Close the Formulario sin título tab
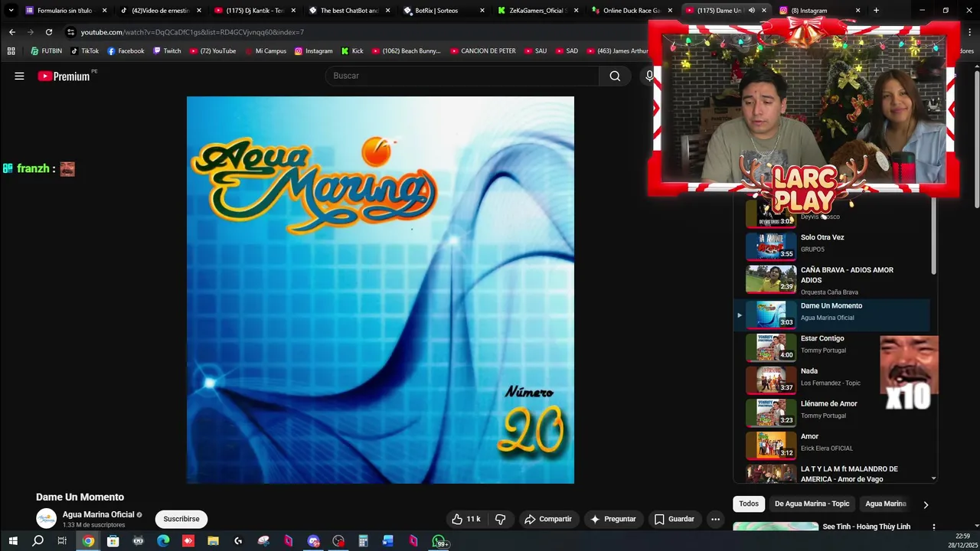 pyautogui.click(x=105, y=11)
